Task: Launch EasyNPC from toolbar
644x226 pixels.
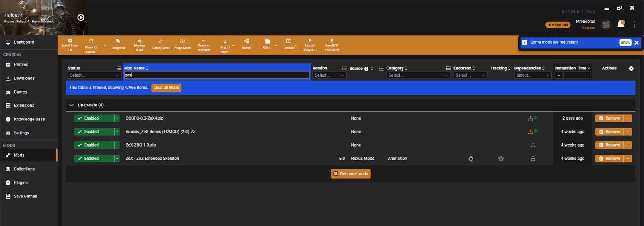Action: (310, 45)
